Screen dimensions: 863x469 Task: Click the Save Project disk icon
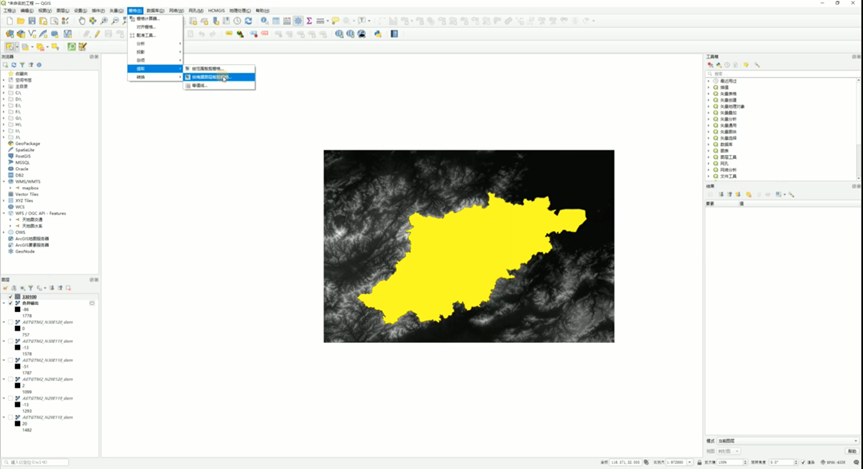click(32, 21)
